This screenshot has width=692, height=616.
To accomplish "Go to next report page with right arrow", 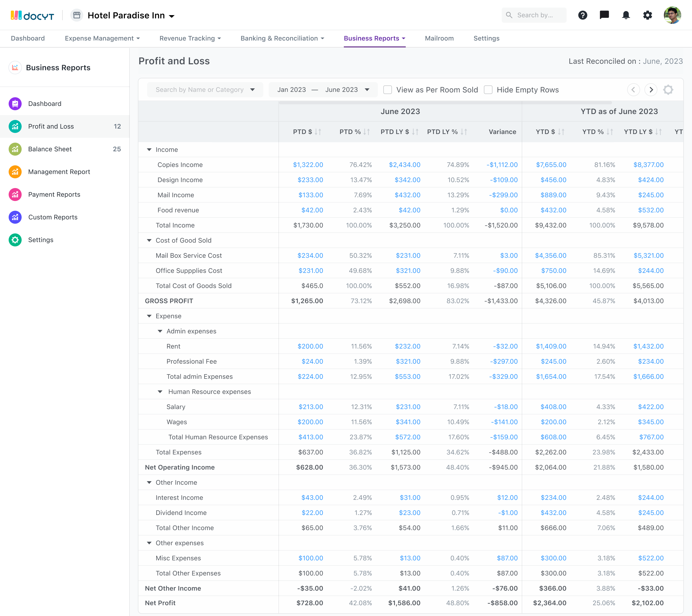I will pos(651,90).
